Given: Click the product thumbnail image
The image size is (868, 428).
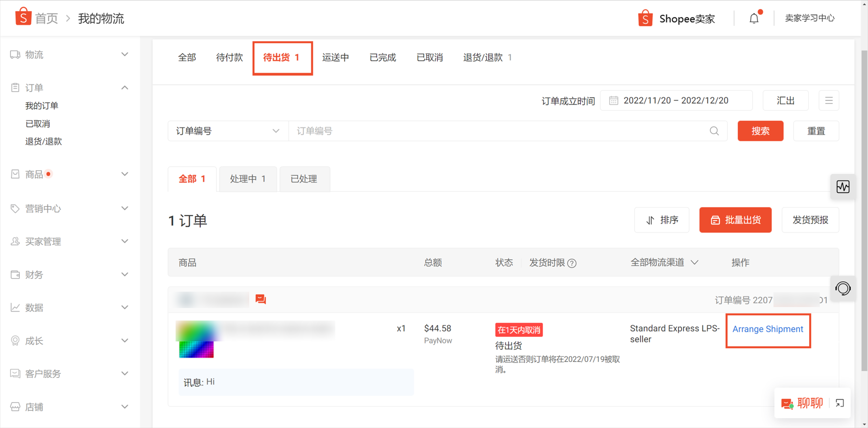Looking at the screenshot, I should pyautogui.click(x=196, y=340).
